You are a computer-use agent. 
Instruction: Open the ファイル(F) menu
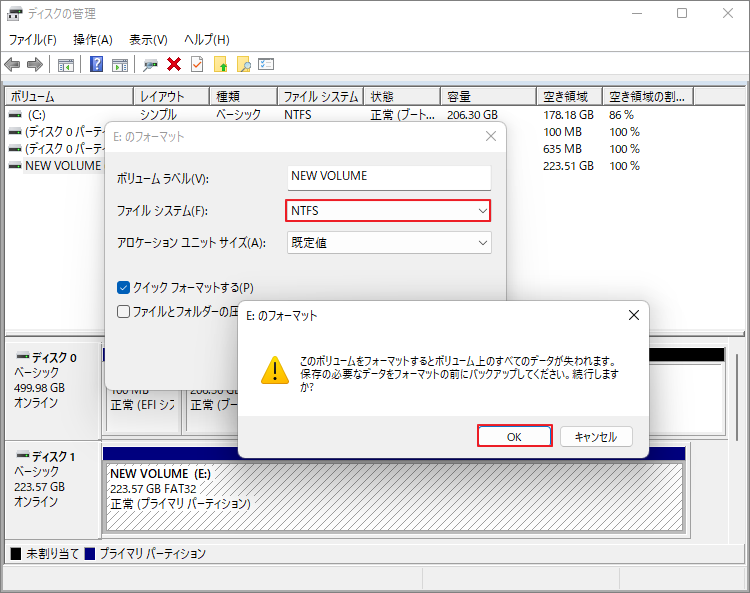tap(33, 40)
